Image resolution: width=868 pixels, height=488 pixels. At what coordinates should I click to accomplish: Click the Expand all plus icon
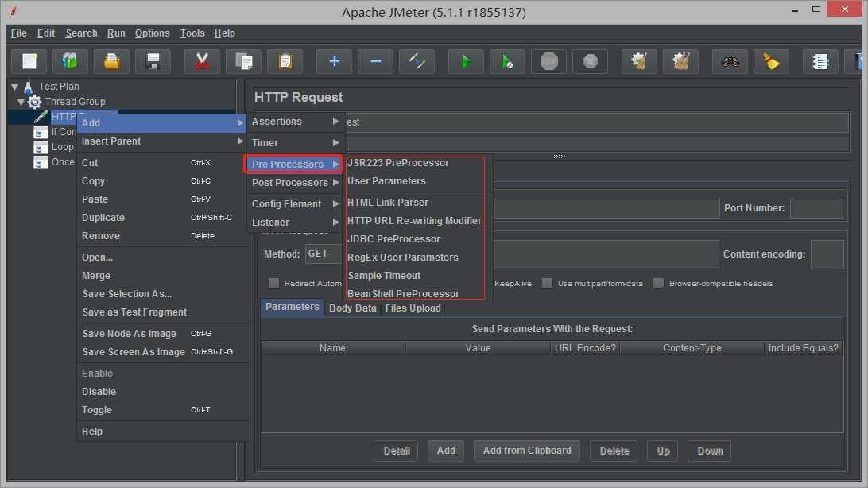pyautogui.click(x=334, y=61)
